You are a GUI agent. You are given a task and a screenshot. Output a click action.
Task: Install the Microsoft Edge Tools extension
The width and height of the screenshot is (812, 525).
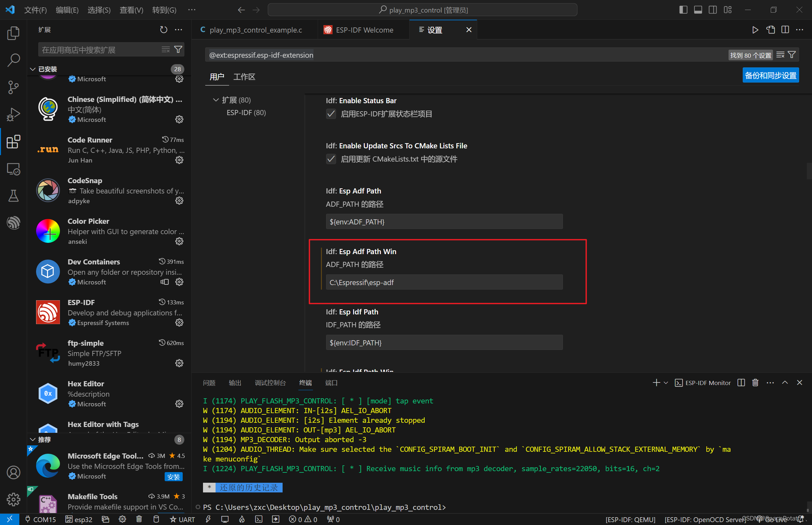(x=173, y=477)
